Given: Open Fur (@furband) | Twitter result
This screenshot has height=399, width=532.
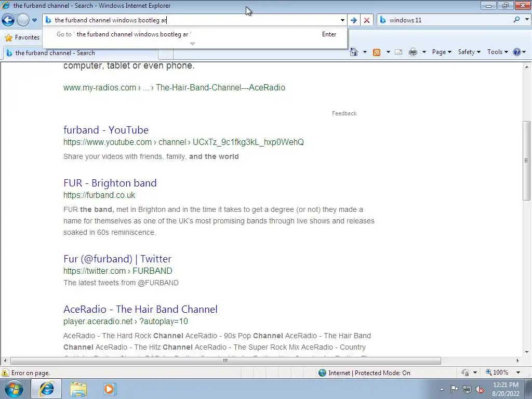Looking at the screenshot, I should coord(117,259).
